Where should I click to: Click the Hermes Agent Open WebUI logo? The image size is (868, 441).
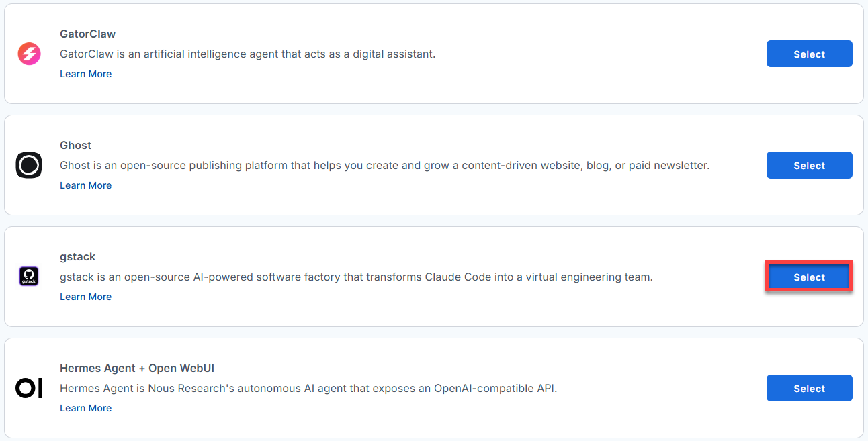click(29, 388)
